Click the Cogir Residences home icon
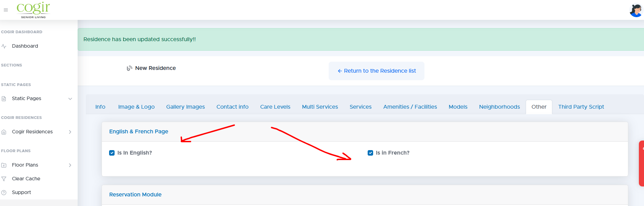The width and height of the screenshot is (644, 206). 4,132
